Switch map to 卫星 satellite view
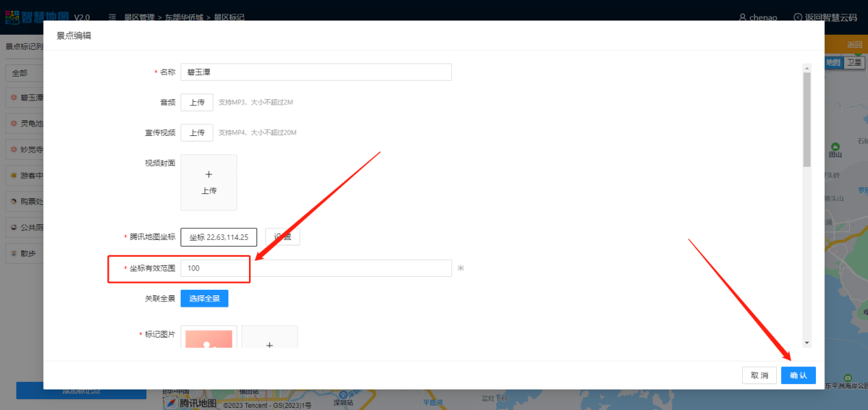Image resolution: width=868 pixels, height=410 pixels. [x=854, y=62]
